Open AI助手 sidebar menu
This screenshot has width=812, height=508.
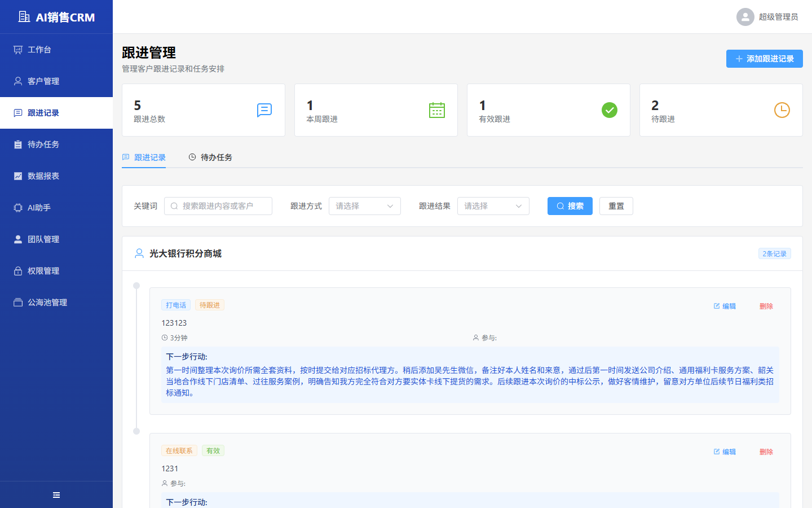coord(56,208)
